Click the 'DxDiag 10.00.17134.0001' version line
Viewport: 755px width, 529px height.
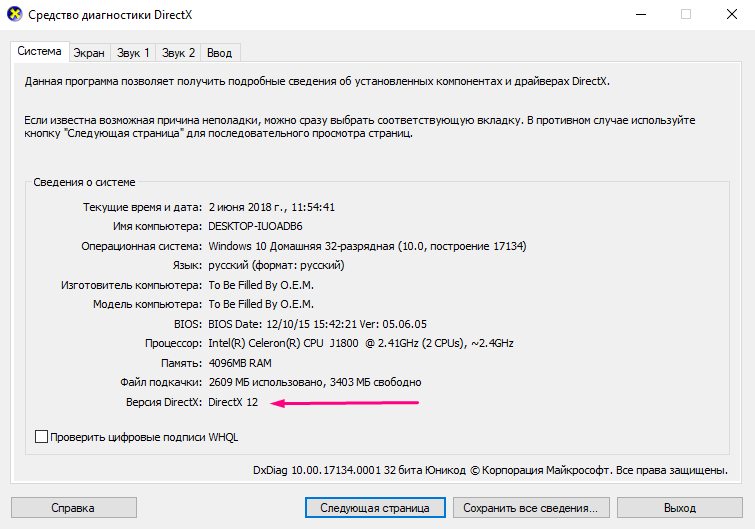click(490, 470)
